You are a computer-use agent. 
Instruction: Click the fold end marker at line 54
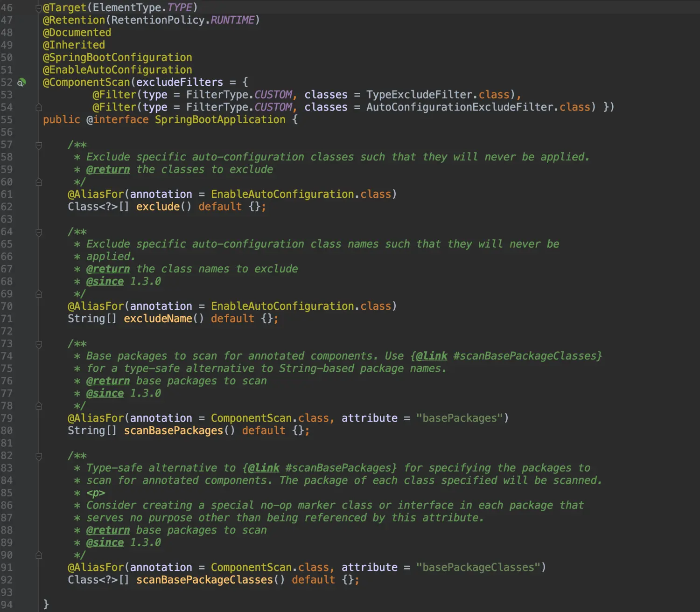point(39,107)
